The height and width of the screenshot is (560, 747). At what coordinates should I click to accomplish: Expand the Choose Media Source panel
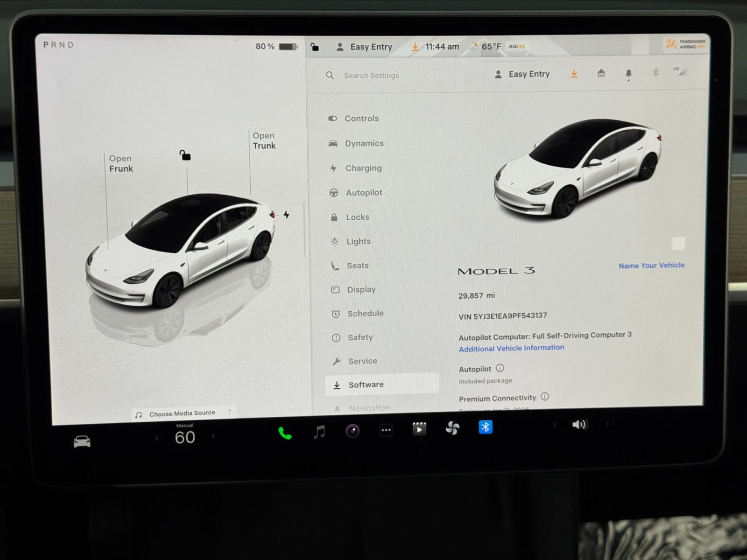(x=183, y=413)
